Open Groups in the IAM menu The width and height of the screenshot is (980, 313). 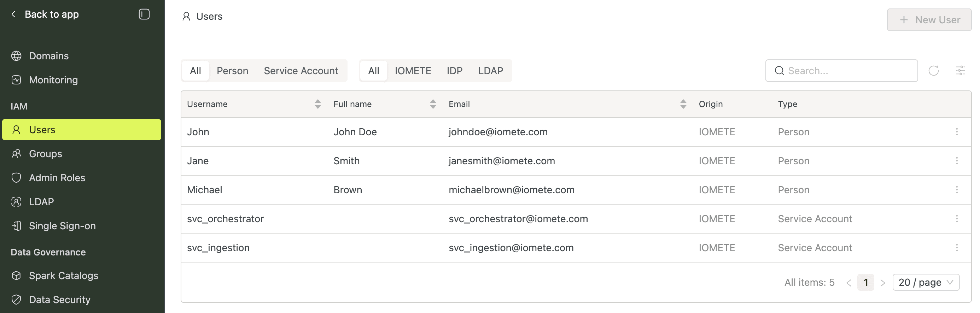[45, 154]
